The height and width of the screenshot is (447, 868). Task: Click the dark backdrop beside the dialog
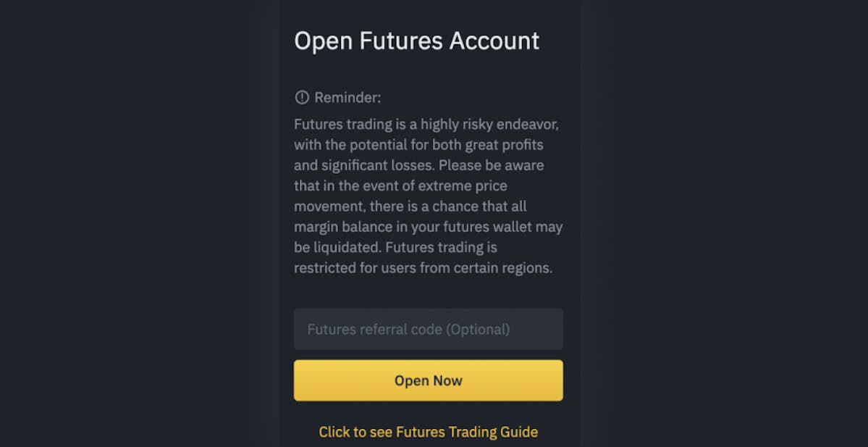click(138, 222)
